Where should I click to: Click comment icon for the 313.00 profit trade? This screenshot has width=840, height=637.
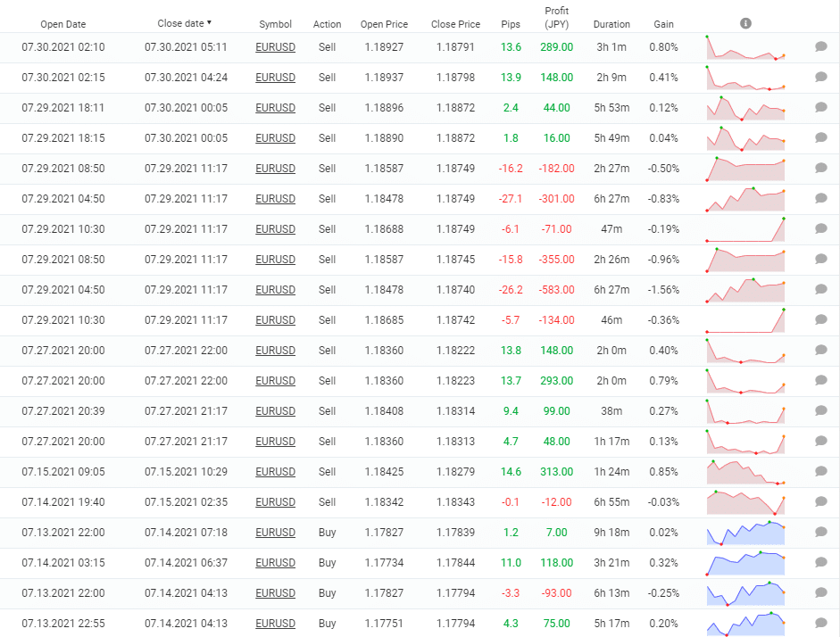pos(820,472)
